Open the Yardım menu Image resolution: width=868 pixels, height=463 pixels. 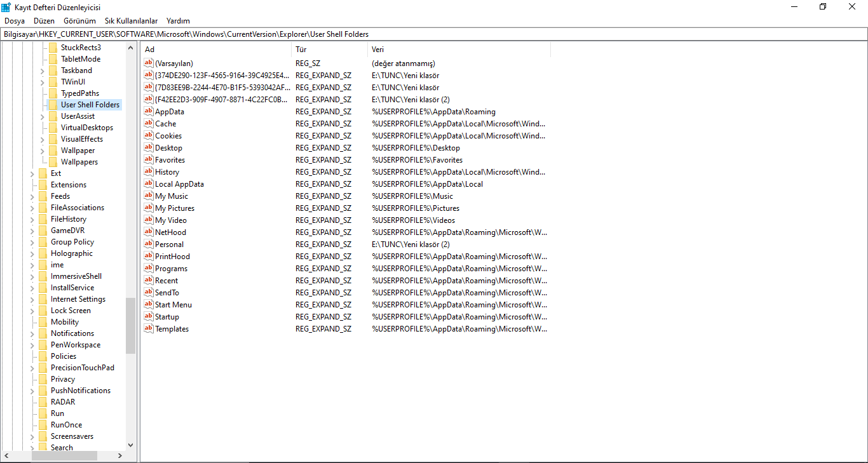(x=178, y=21)
